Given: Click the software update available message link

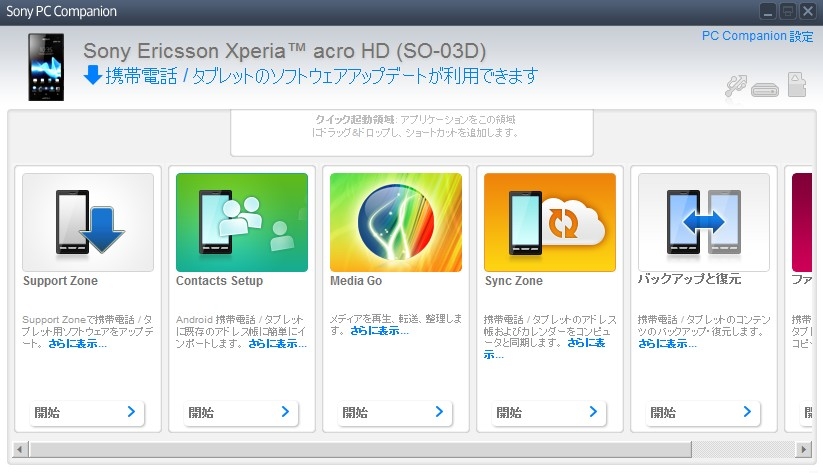Looking at the screenshot, I should pos(322,76).
